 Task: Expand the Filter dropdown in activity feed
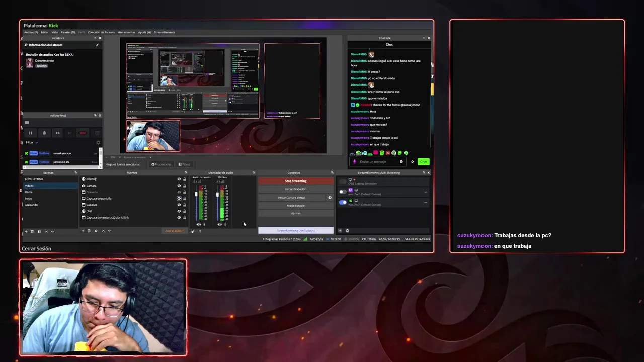(32, 142)
